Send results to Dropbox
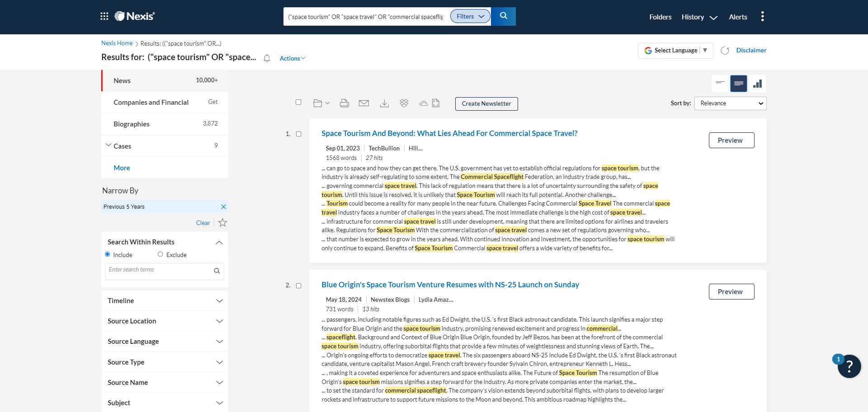Image resolution: width=868 pixels, height=412 pixels. (x=404, y=103)
